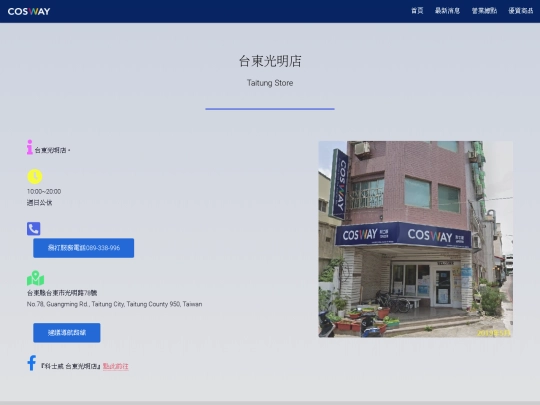540x405 pixels.
Task: Click the blue phone icon
Action: point(34,229)
